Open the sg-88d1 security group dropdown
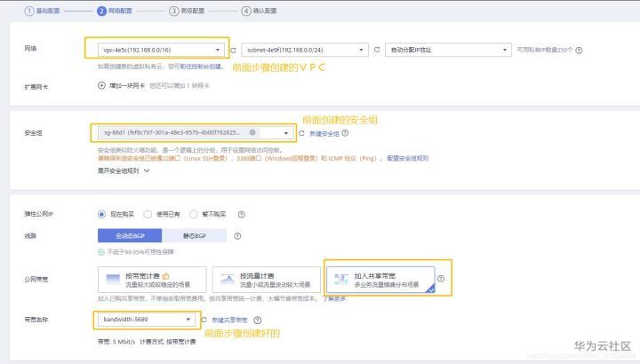 tap(196, 133)
